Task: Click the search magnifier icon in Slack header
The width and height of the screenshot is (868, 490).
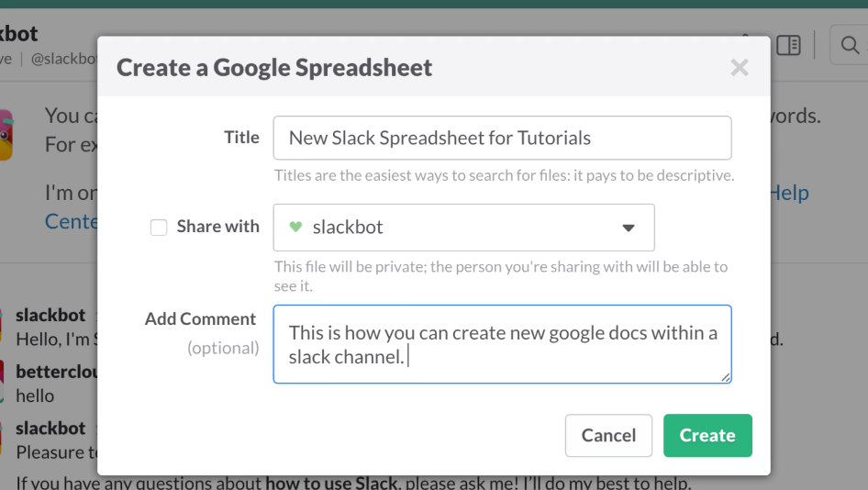Action: coord(850,45)
